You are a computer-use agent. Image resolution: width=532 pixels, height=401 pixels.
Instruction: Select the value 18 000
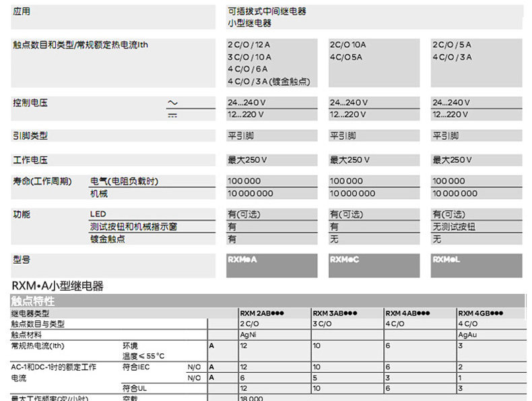pos(251,398)
